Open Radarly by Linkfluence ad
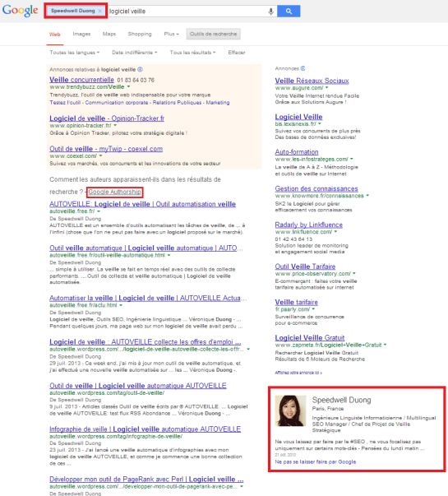Viewport: 448px width, 496px height. [308, 225]
